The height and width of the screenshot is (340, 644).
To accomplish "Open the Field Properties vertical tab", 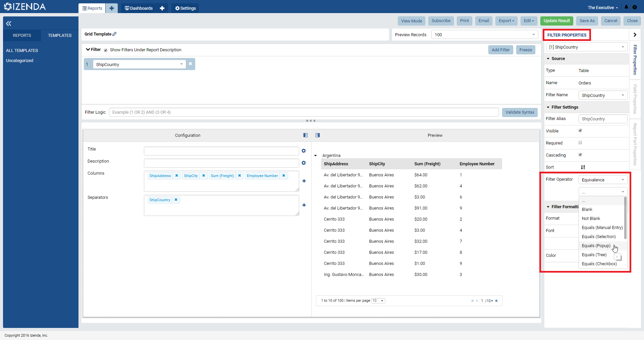I will point(635,99).
